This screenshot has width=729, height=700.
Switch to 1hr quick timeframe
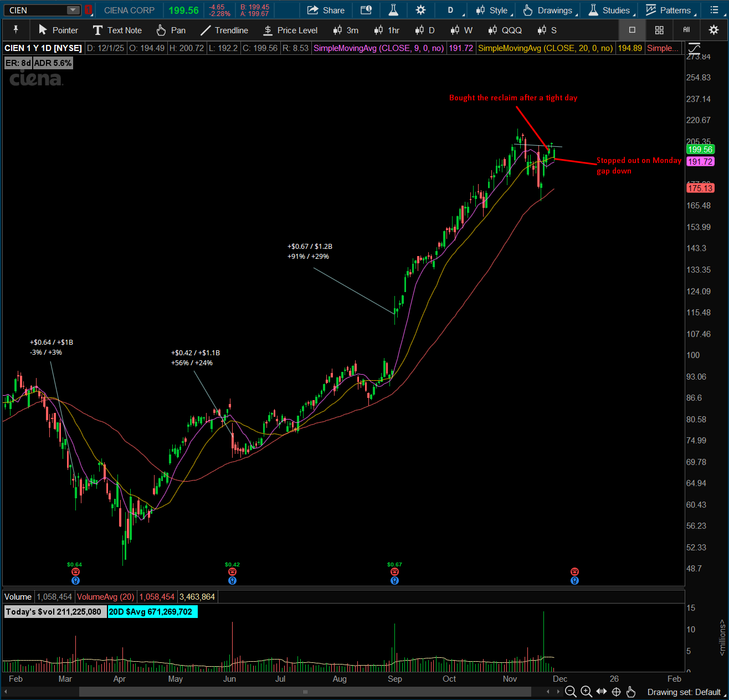[387, 30]
